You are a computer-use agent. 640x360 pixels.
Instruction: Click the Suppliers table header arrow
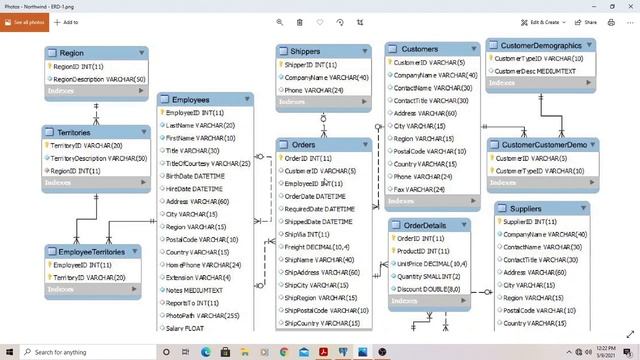584,208
